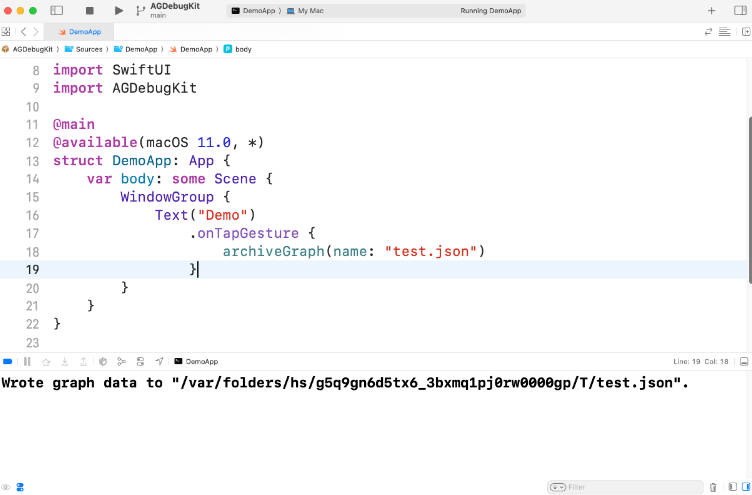Toggle the navigator sidebar
This screenshot has height=495, width=752.
click(56, 10)
